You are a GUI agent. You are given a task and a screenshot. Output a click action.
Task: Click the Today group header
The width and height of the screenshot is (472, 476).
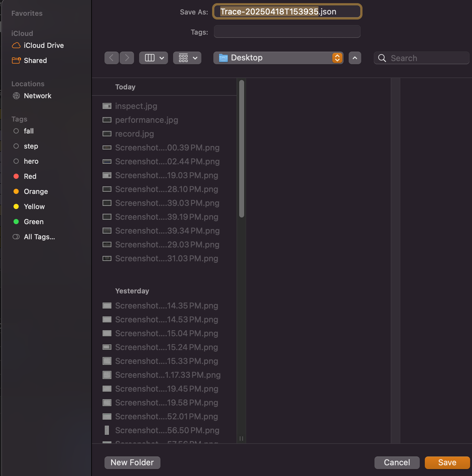pos(125,87)
